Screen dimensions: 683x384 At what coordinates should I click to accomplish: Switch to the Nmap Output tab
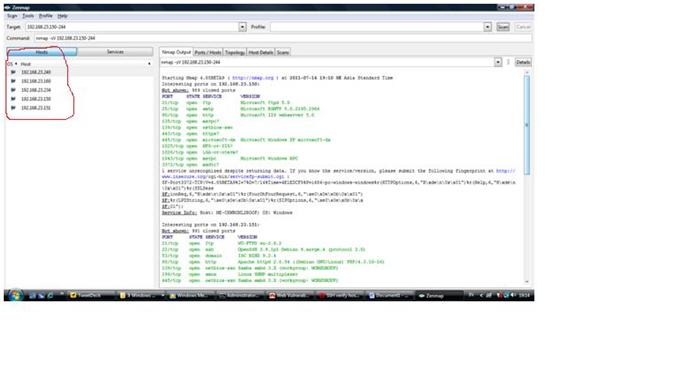tap(176, 52)
